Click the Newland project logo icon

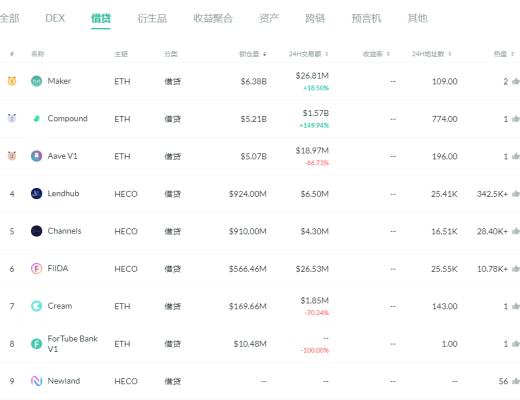click(x=36, y=381)
